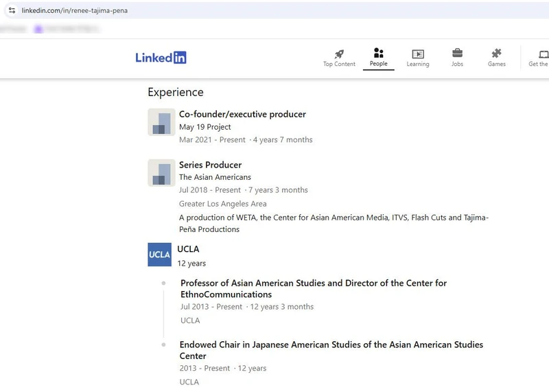
Task: Open Co-founder/executive producer title
Action: (x=242, y=114)
